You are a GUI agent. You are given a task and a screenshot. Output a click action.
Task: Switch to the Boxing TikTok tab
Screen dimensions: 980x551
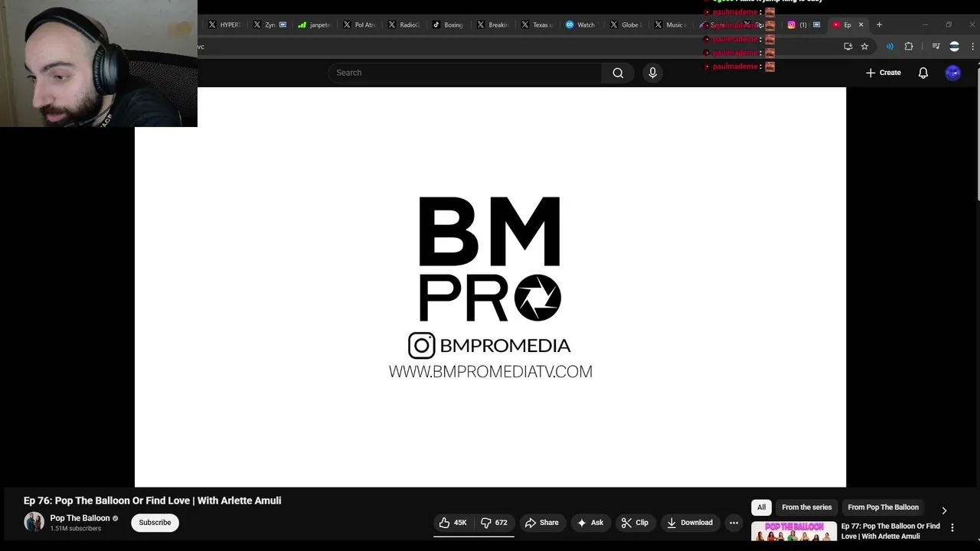point(448,24)
